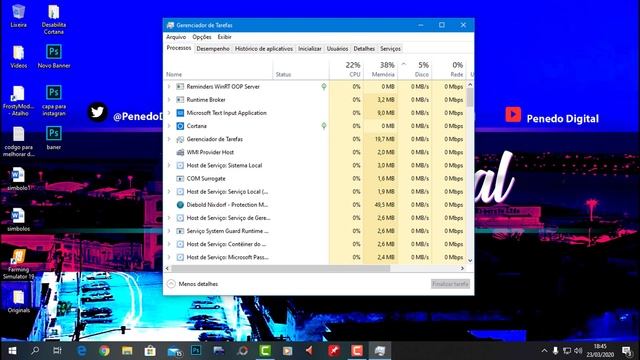
Task: Open the green Camtasia taskbar icon
Action: click(x=265, y=351)
